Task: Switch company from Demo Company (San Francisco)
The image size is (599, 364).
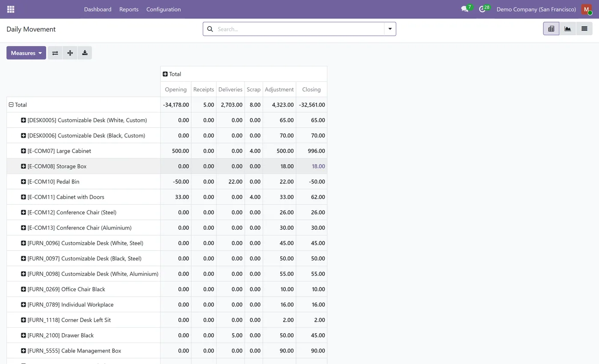Action: [x=536, y=9]
